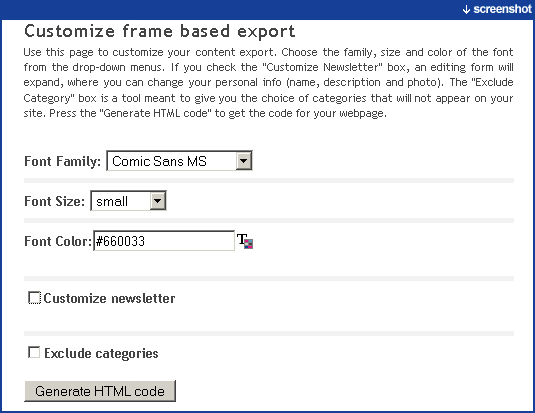The height and width of the screenshot is (413, 535).
Task: Expand the Font Size dropdown arrow
Action: pos(158,201)
